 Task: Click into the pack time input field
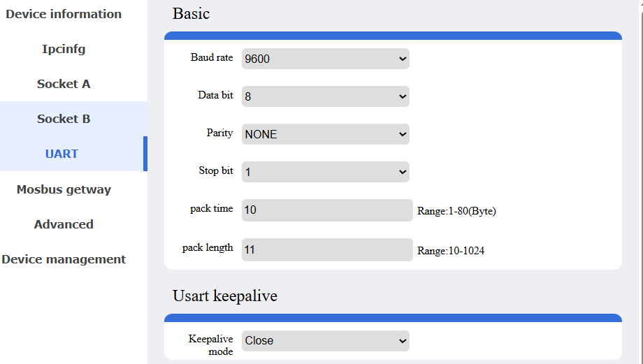click(x=327, y=210)
